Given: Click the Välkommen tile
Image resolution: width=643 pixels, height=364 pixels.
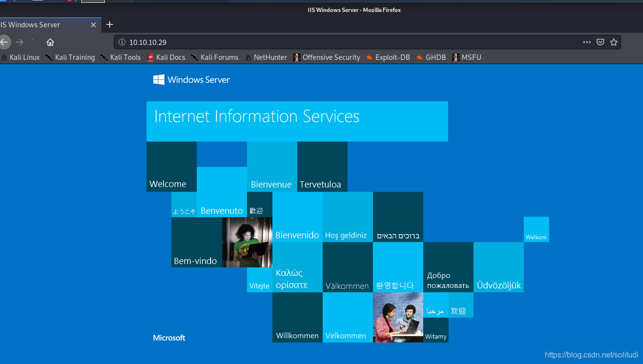Looking at the screenshot, I should pyautogui.click(x=348, y=267).
